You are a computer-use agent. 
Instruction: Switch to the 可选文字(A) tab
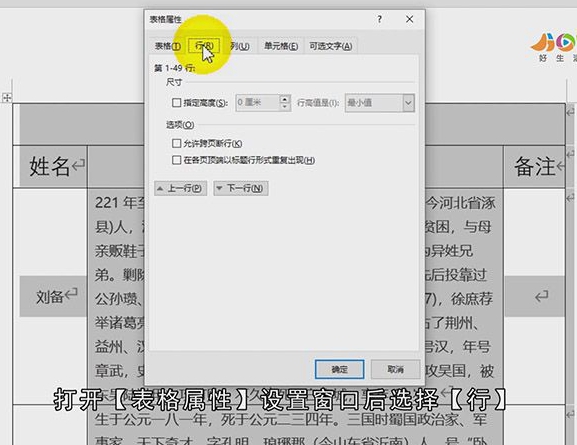point(330,46)
